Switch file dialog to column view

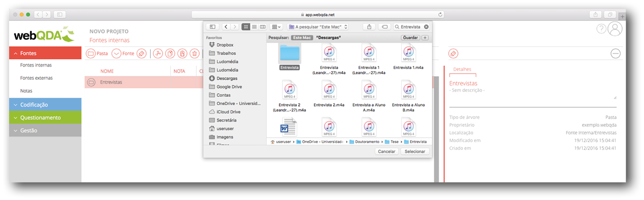pos(262,26)
